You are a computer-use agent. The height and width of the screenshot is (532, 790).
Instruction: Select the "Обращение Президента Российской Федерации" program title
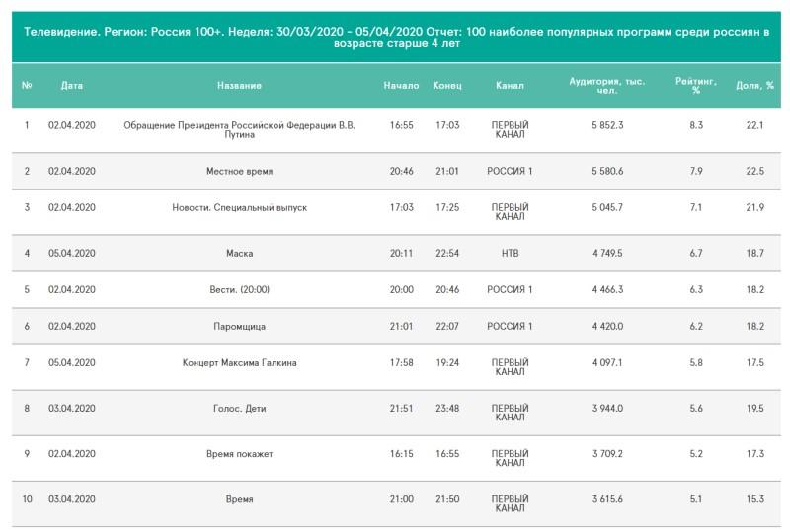click(239, 130)
